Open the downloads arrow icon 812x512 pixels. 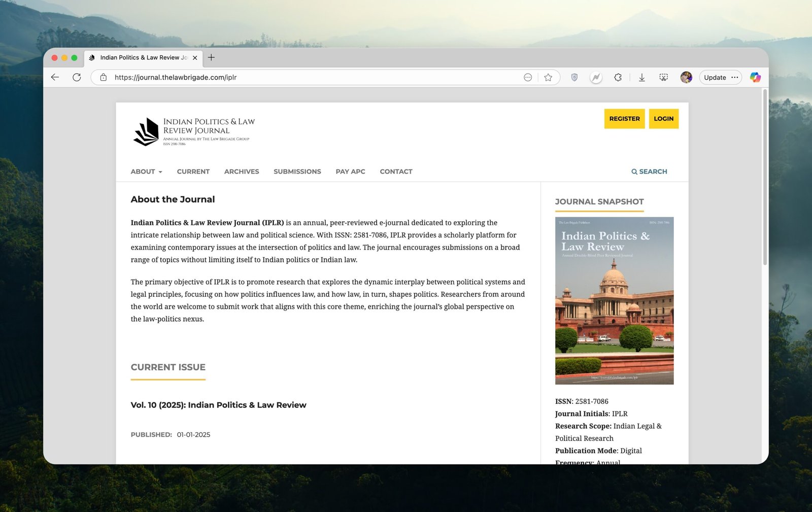tap(641, 77)
